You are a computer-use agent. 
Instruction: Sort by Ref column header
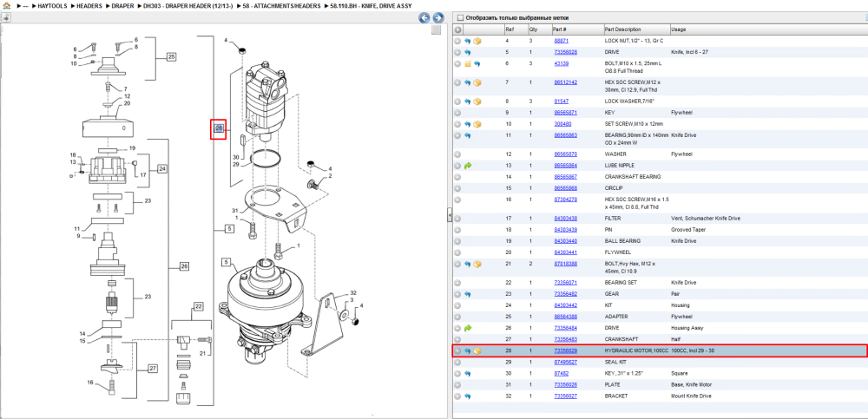[509, 29]
